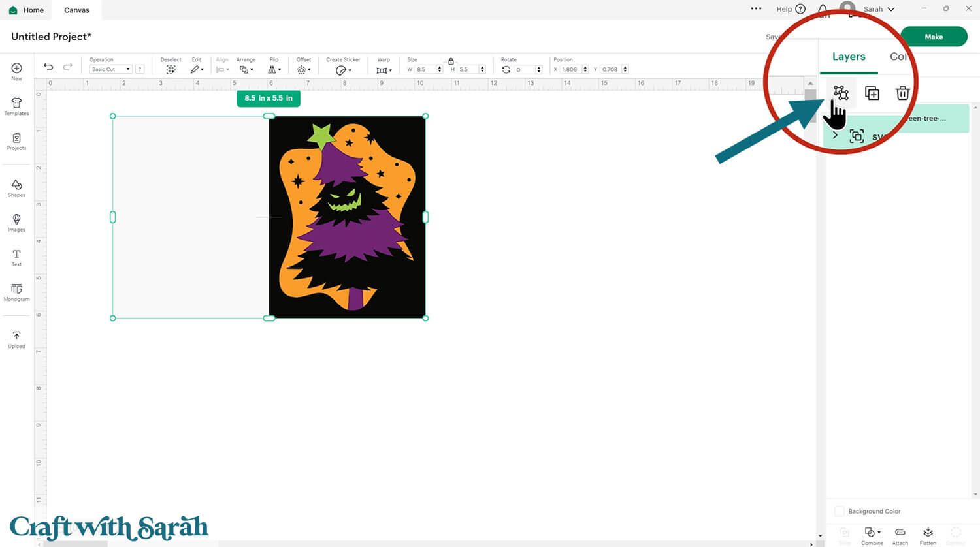Screen dimensions: 980x547
Task: Open the operation color swatch box
Action: [140, 69]
